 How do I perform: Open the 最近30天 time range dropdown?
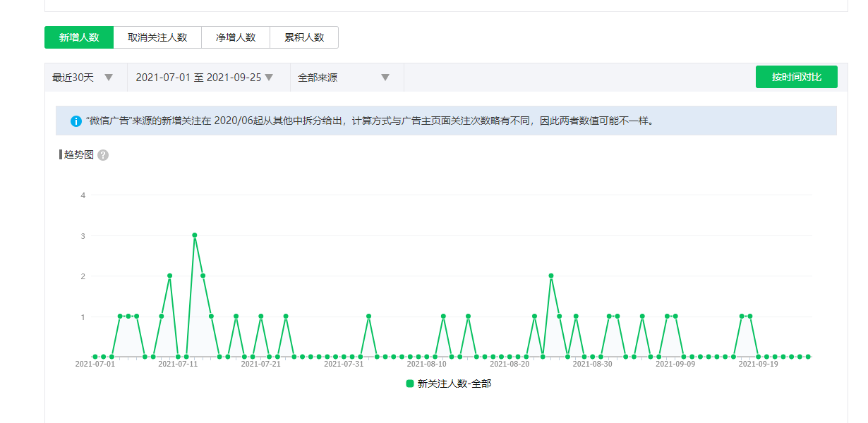[x=83, y=78]
